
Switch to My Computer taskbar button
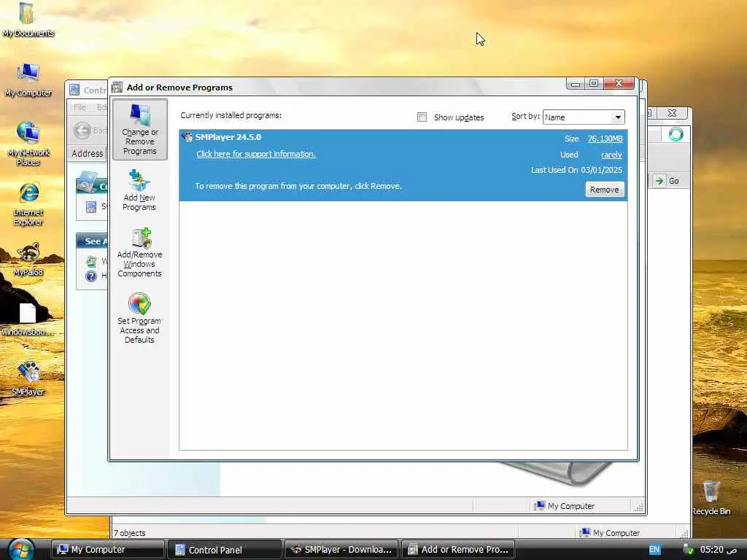[x=108, y=550]
